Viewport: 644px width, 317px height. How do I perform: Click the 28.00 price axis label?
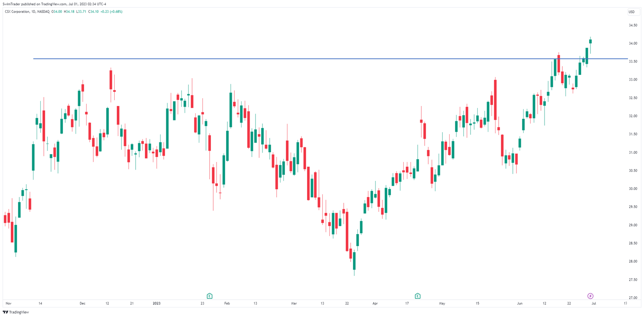click(x=633, y=261)
